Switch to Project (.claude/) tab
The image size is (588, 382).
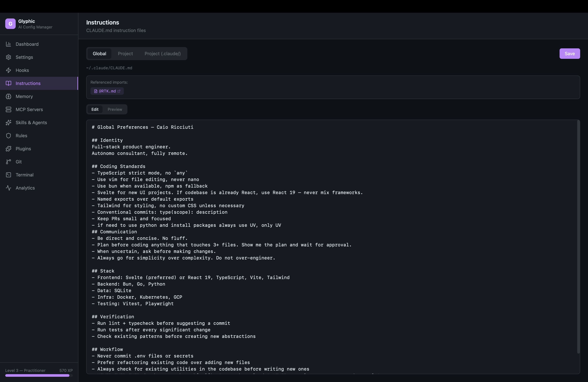[162, 54]
